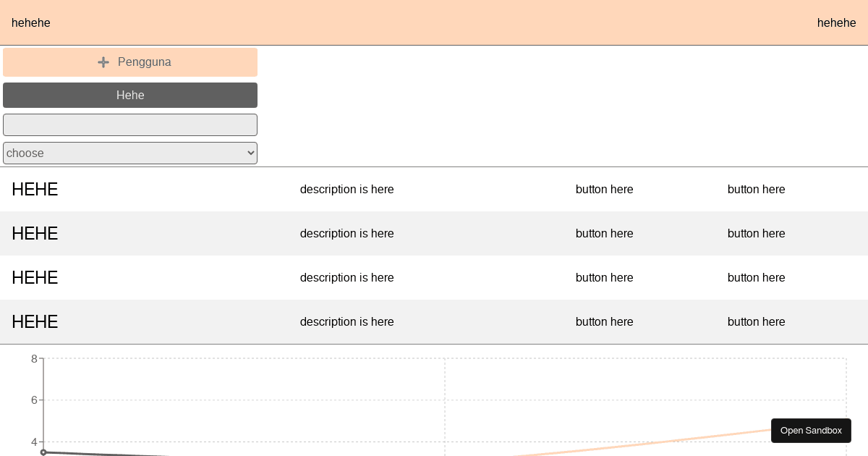
Task: Click the first button here in row one
Action: coord(605,190)
